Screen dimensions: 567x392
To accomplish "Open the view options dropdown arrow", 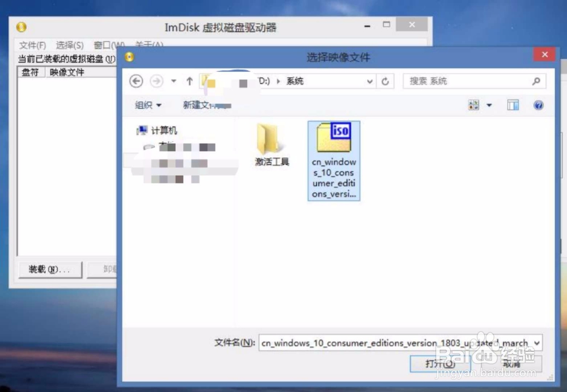I will click(x=489, y=105).
